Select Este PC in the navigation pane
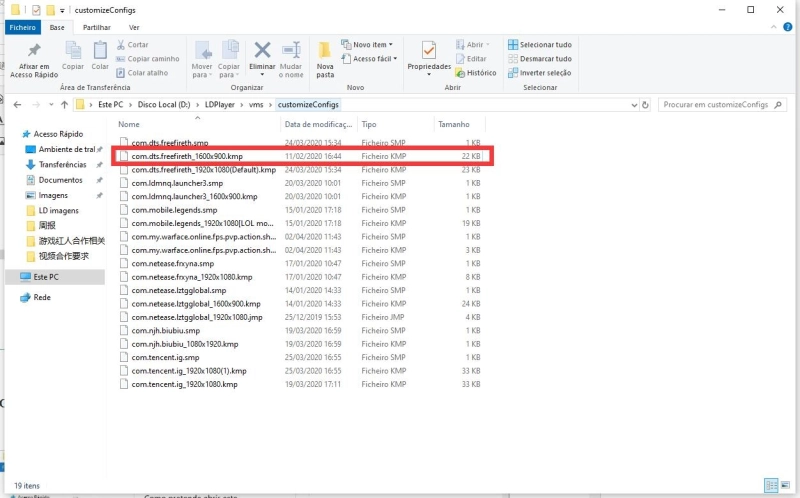800x498 pixels. point(46,276)
